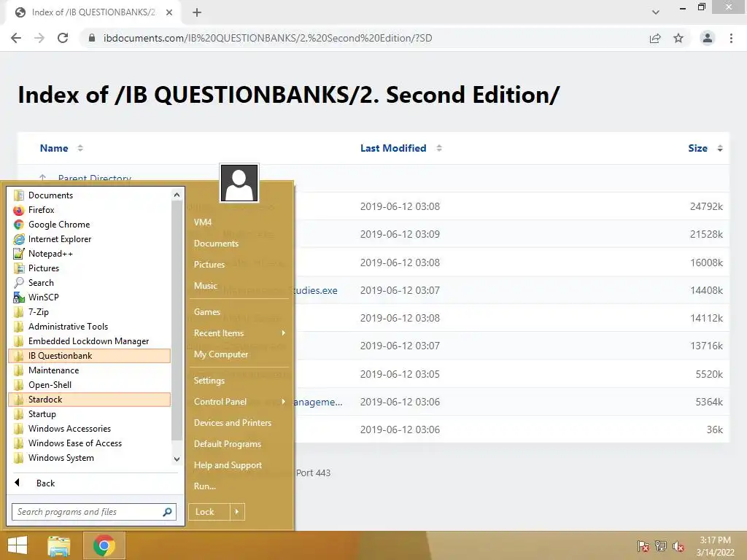The image size is (747, 560).
Task: Expand the Windows System folder
Action: (x=89, y=458)
